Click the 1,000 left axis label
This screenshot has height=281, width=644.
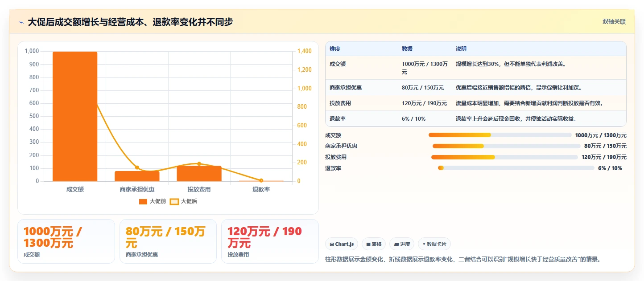coord(32,51)
